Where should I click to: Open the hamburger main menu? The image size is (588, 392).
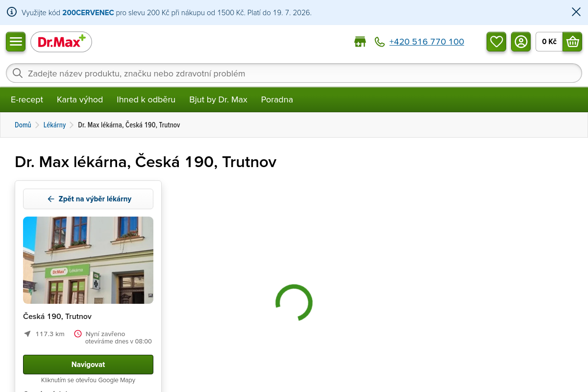[16, 42]
